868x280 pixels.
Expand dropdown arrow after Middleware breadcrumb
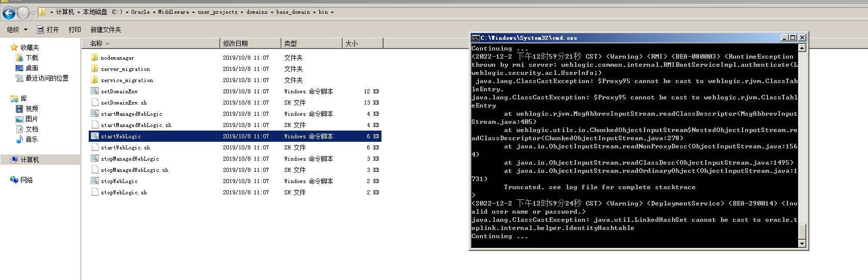click(x=193, y=12)
